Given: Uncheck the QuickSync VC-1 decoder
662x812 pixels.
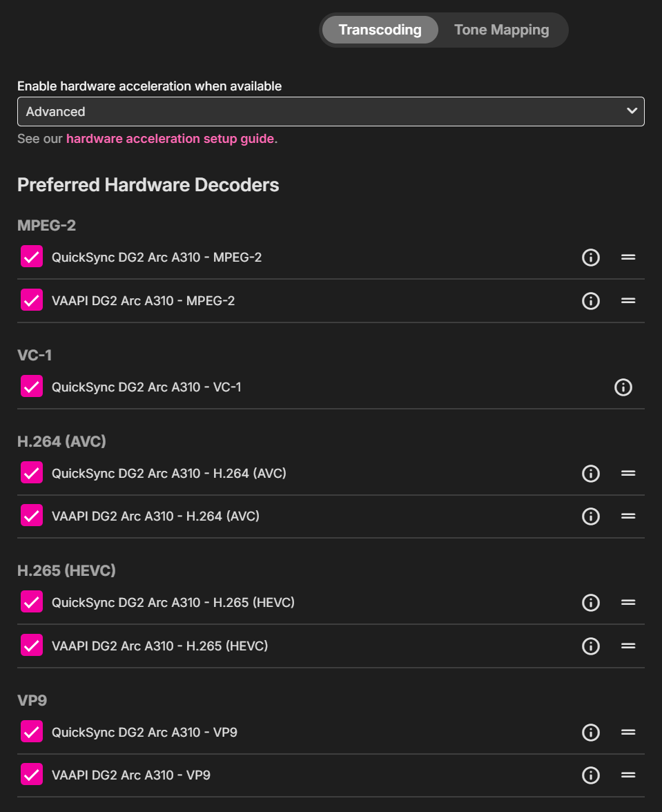Looking at the screenshot, I should pyautogui.click(x=32, y=387).
